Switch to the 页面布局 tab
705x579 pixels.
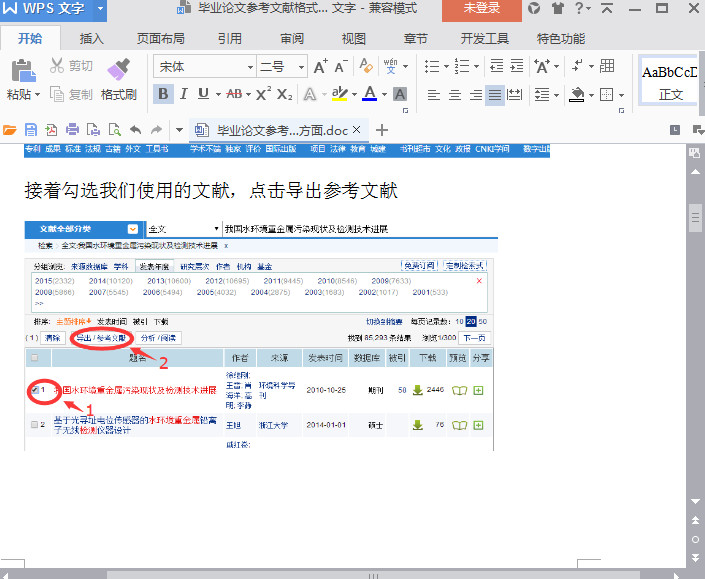pos(161,39)
